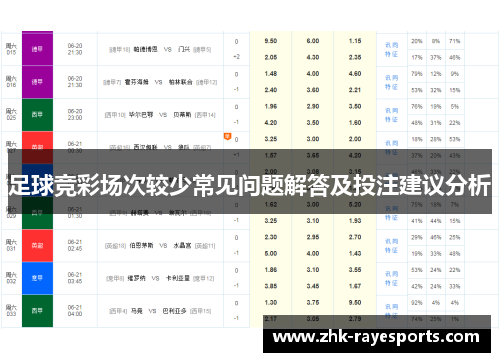Image resolution: width=500 pixels, height=362 pixels.
Task: Open the 帕德博恩 team link
Action: tap(145, 49)
